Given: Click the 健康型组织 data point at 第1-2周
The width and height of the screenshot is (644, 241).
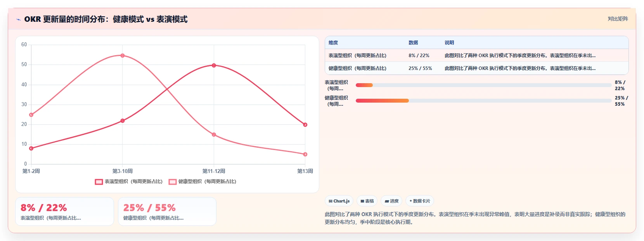Looking at the screenshot, I should point(31,115).
